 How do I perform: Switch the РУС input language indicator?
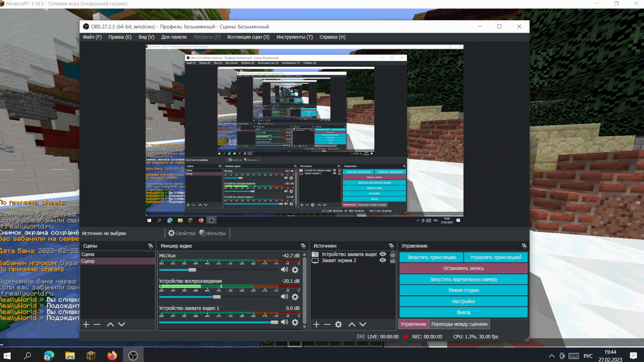(x=588, y=356)
